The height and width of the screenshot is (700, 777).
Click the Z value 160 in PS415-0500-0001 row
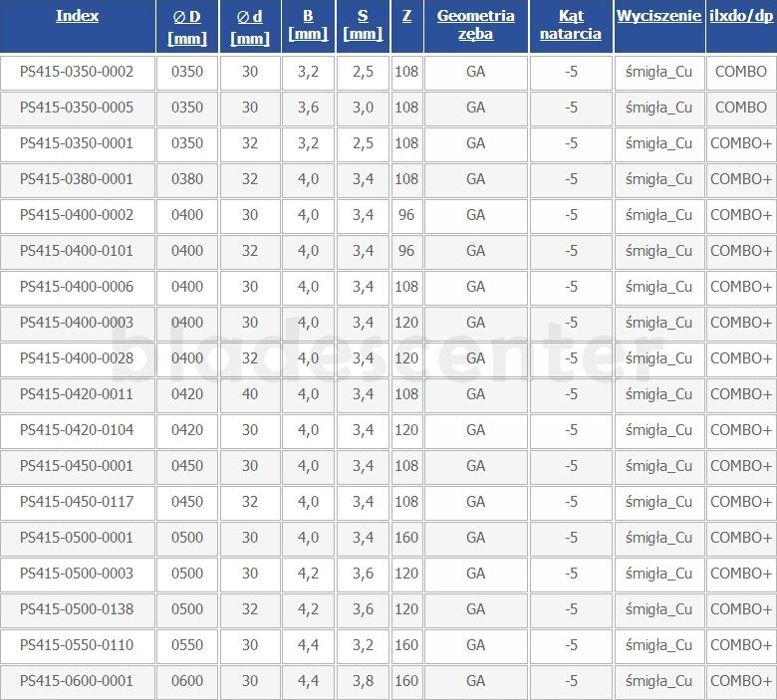pyautogui.click(x=406, y=538)
